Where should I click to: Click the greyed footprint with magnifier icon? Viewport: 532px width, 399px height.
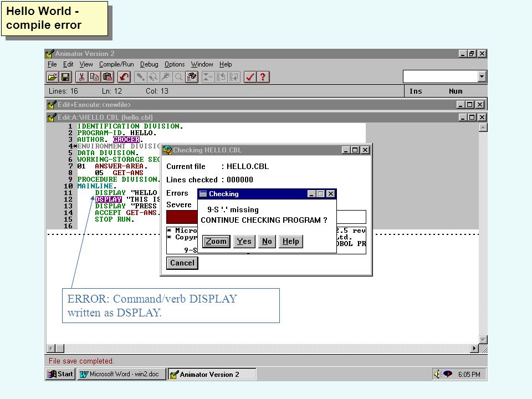click(153, 77)
